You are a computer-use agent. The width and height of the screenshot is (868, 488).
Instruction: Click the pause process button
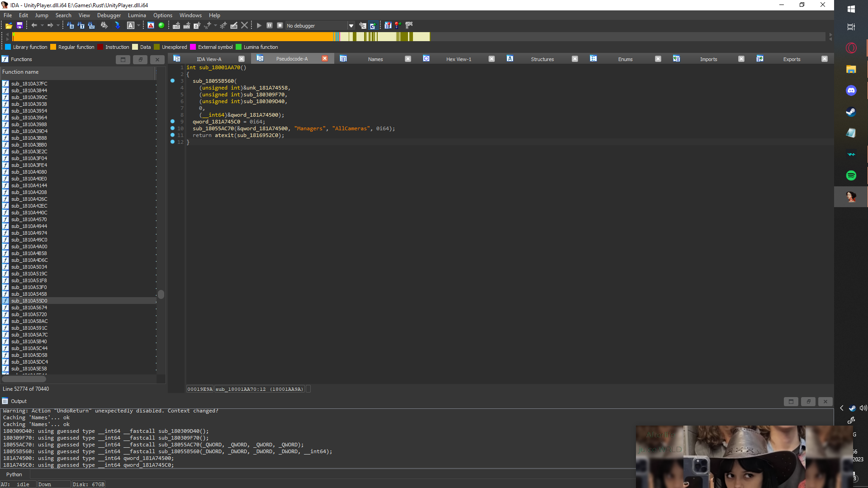270,25
